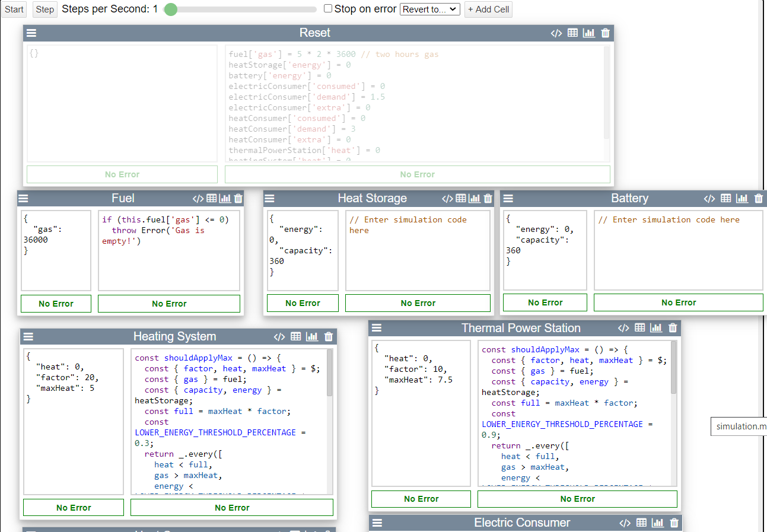Open table view in Fuel cell
767x532 pixels.
tap(212, 198)
